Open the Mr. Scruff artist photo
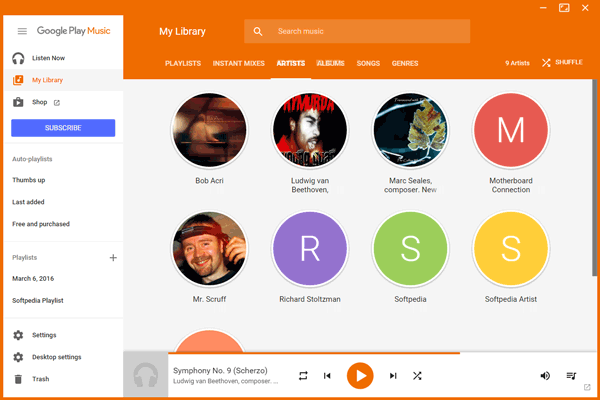The width and height of the screenshot is (600, 400). click(x=209, y=249)
